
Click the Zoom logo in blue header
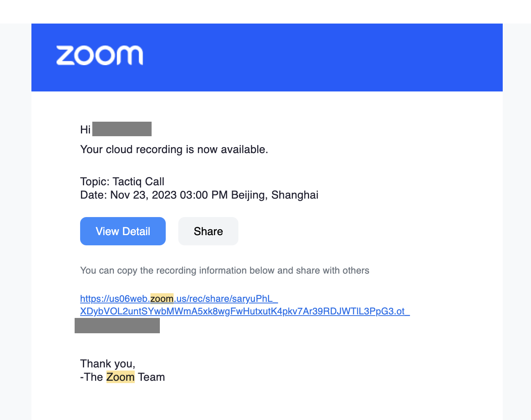pyautogui.click(x=99, y=55)
